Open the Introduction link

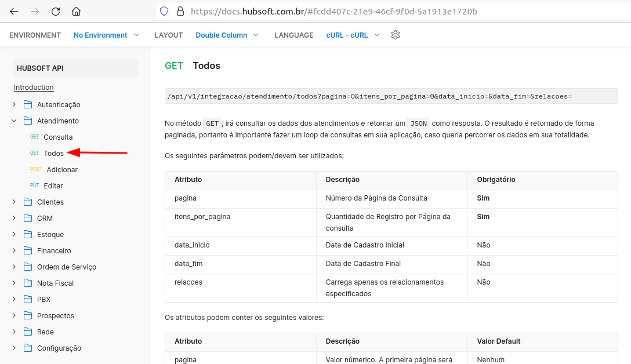34,88
